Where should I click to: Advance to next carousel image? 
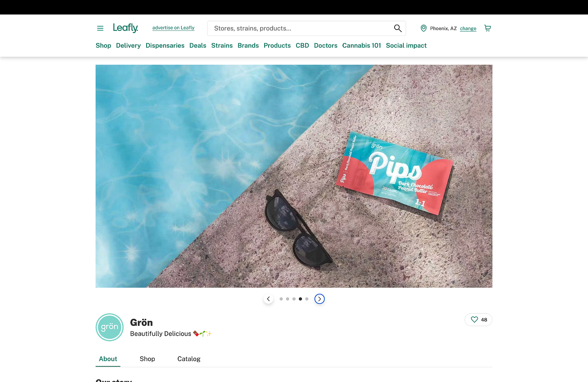319,299
